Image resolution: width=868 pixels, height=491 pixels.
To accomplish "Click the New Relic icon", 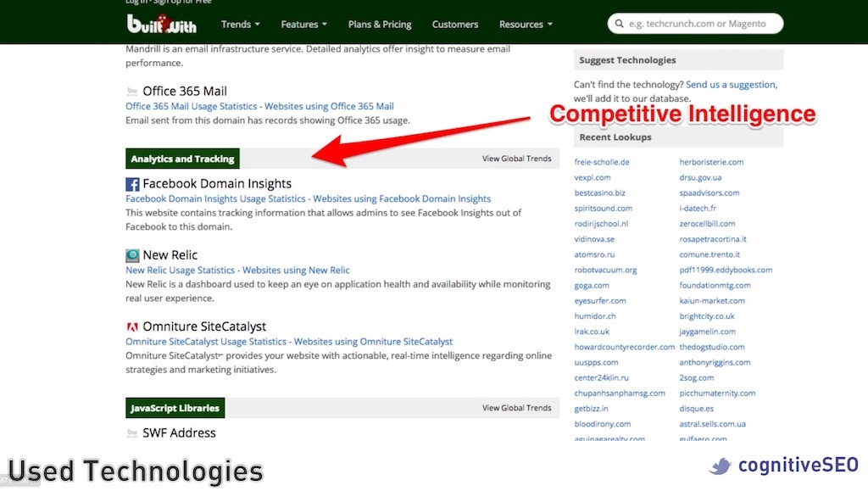I will tap(132, 255).
